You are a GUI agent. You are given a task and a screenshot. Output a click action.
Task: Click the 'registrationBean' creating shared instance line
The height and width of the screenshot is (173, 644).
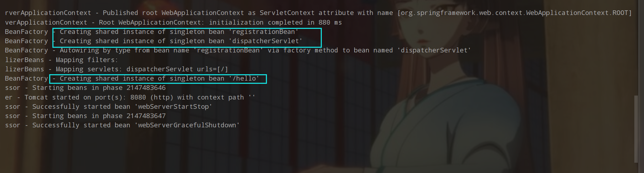pos(178,32)
